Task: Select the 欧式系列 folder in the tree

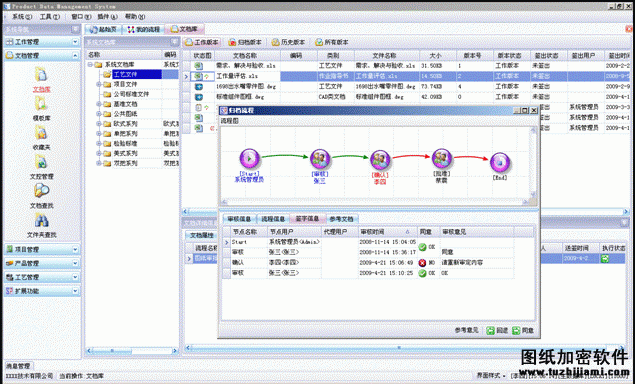Action: click(x=125, y=124)
